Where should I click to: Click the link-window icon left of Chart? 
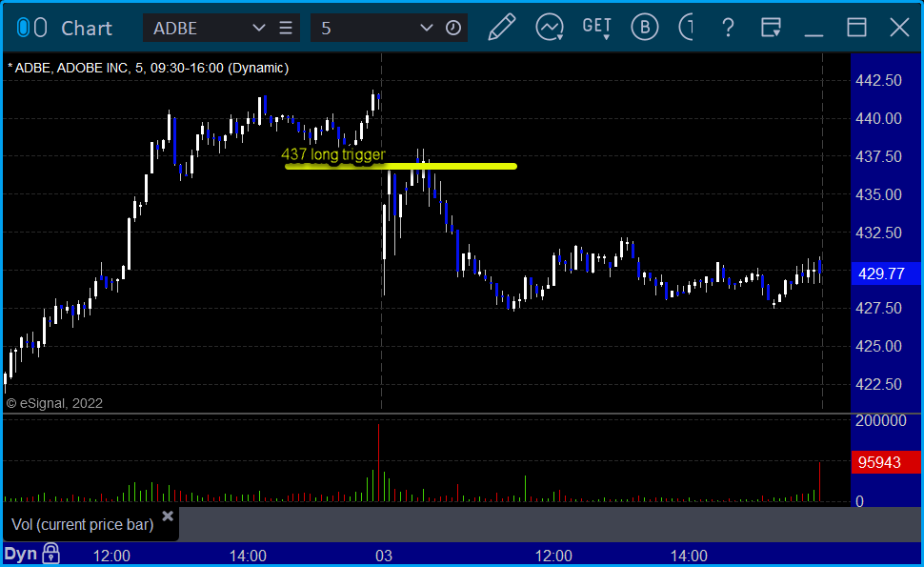tap(31, 28)
